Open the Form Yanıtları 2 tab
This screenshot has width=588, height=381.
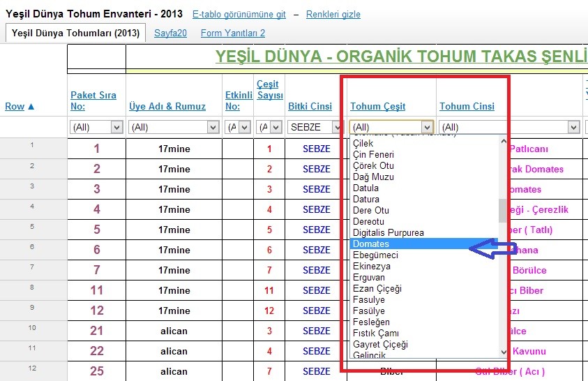click(x=232, y=33)
